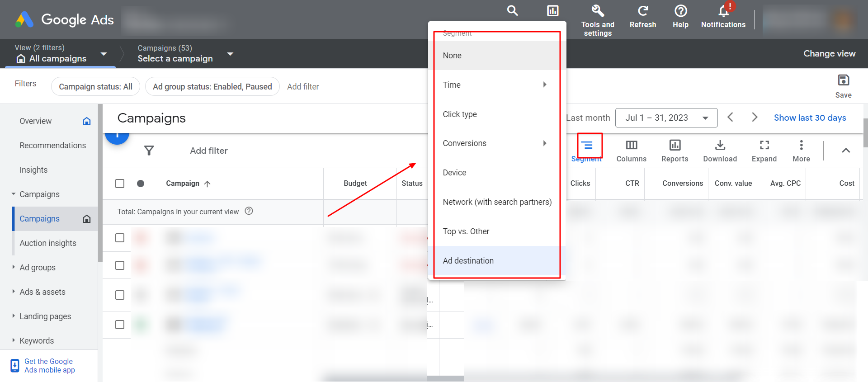This screenshot has width=868, height=382.
Task: Open Insights in the sidebar
Action: 33,170
